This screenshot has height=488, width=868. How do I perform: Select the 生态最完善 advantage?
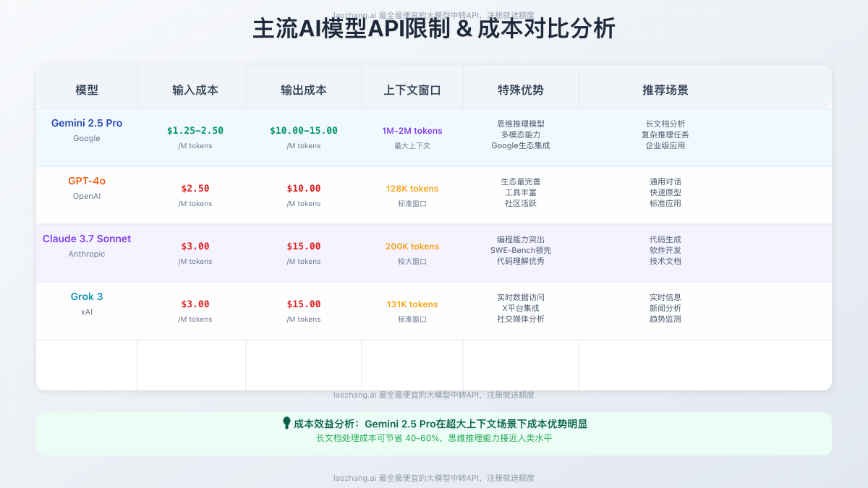point(521,181)
